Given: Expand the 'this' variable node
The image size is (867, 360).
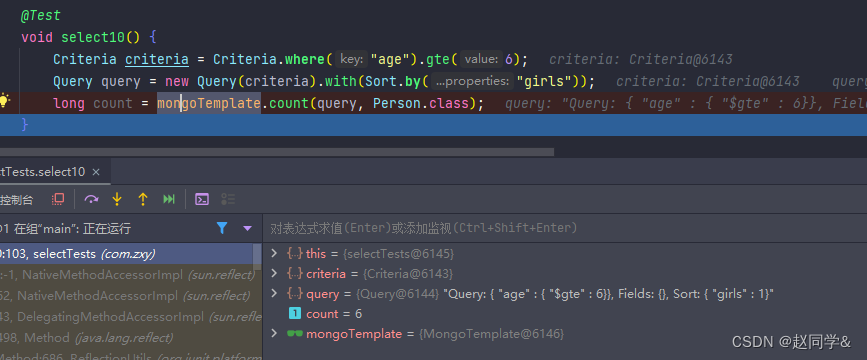Looking at the screenshot, I should coord(274,253).
